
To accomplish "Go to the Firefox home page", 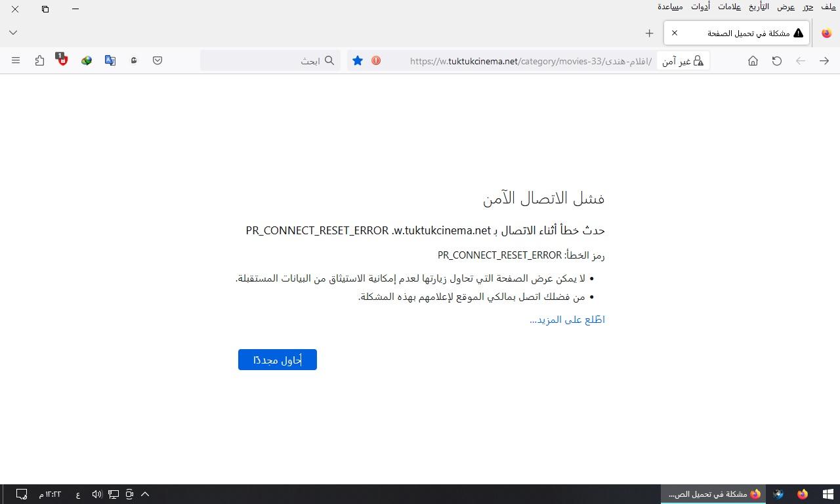I will pos(753,60).
